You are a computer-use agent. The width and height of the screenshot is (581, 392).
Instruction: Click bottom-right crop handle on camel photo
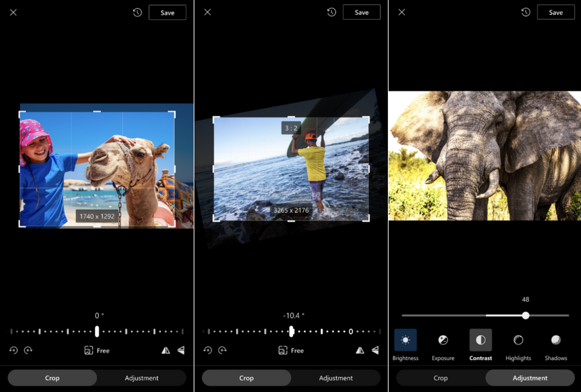coord(172,224)
